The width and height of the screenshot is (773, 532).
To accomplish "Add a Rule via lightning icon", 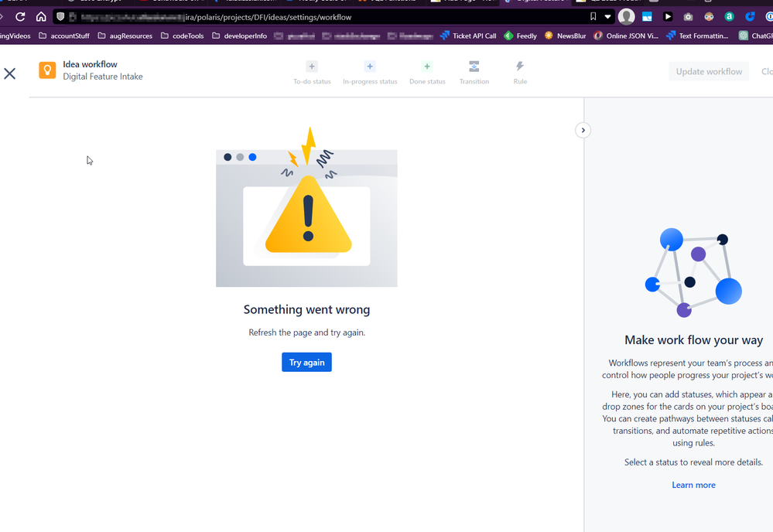I will [x=520, y=73].
